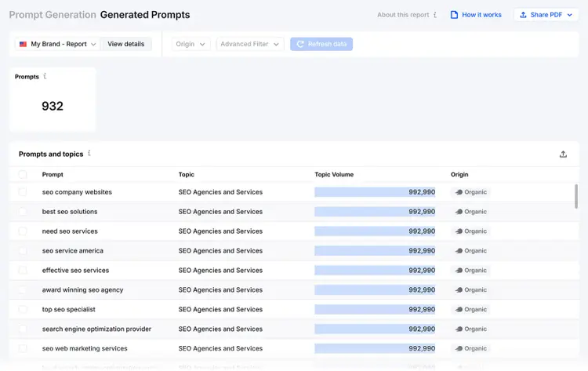Screen dimensions: 588x371
Task: Click the Refresh data button
Action: 321,44
